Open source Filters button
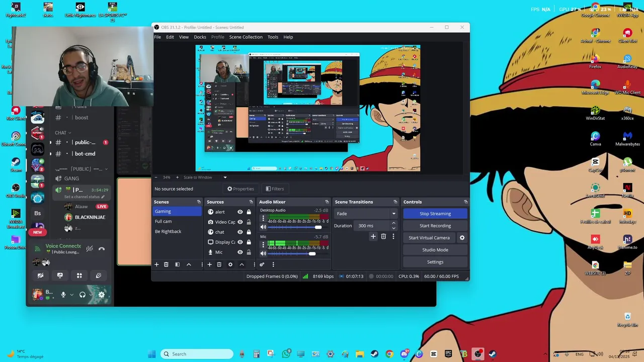 pos(275,189)
